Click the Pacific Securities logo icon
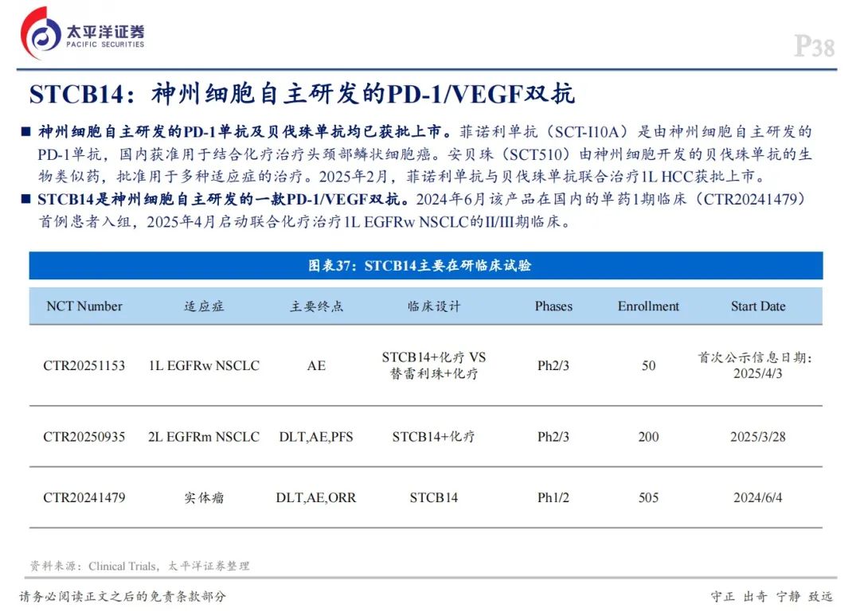The image size is (860, 616). click(40, 34)
